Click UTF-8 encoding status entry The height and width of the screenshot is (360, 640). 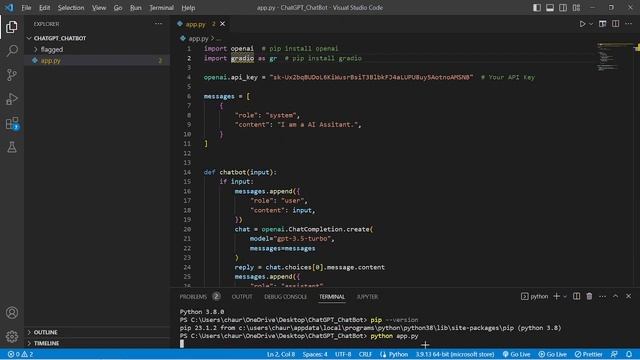(x=343, y=354)
